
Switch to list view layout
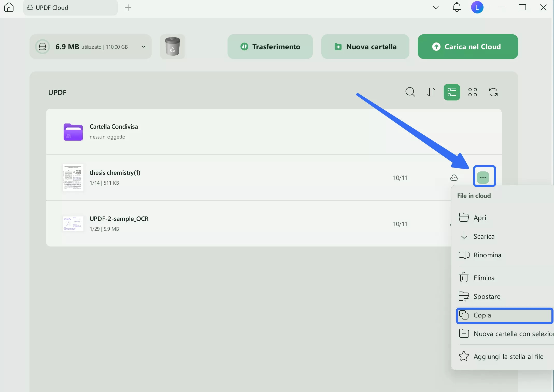(x=452, y=92)
